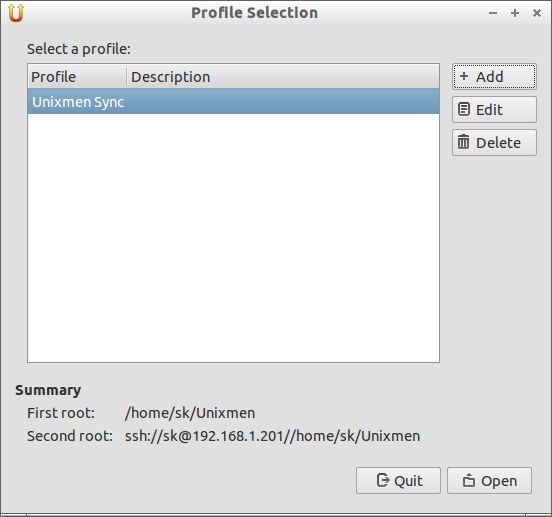Image resolution: width=552 pixels, height=517 pixels.
Task: Minimize the Profile Selection window
Action: [x=493, y=13]
